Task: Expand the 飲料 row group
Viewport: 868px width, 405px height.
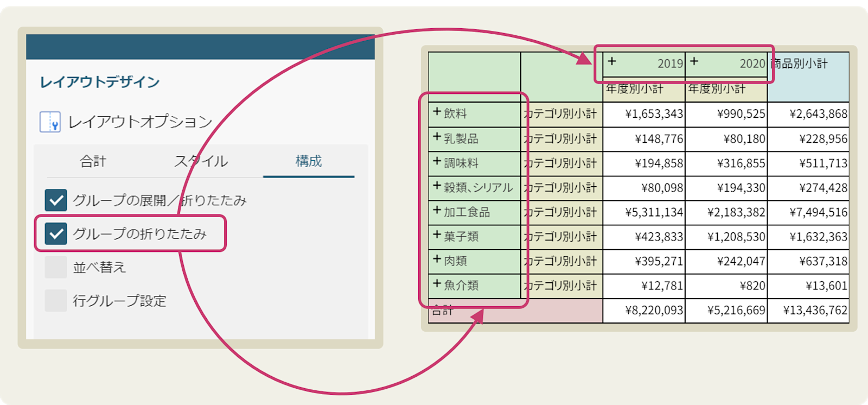Action: point(437,111)
